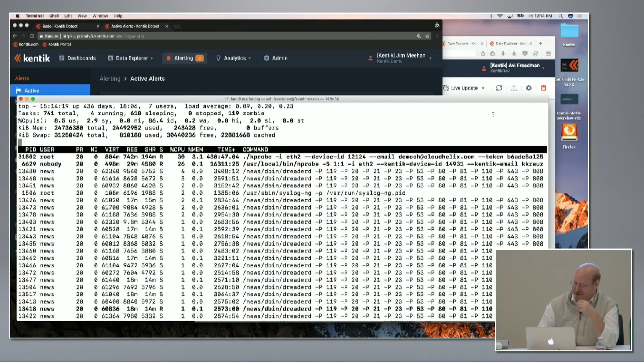Open the Notification Center icon

pyautogui.click(x=580, y=16)
